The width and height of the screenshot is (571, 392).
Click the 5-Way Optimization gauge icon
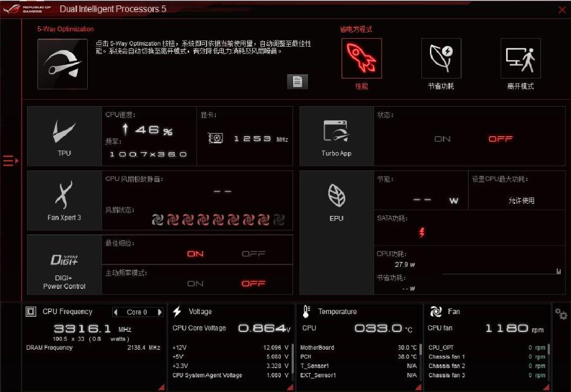[x=63, y=64]
